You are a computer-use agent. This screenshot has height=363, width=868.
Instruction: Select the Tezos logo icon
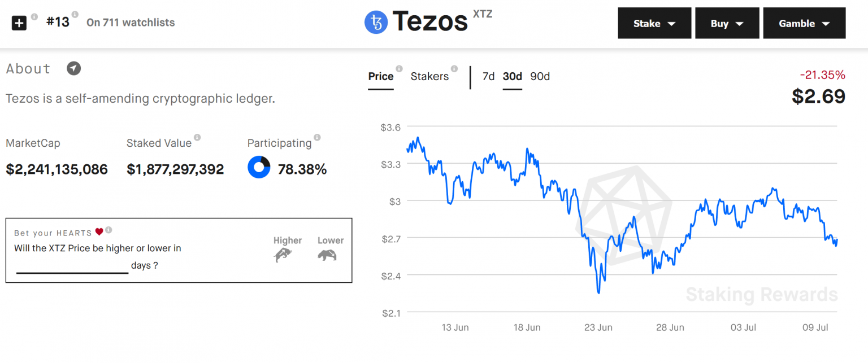pos(376,22)
